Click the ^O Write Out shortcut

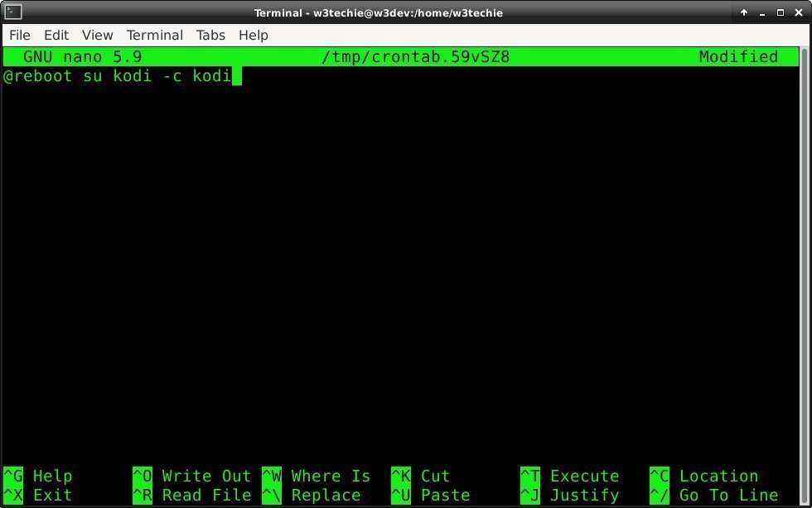click(x=191, y=476)
